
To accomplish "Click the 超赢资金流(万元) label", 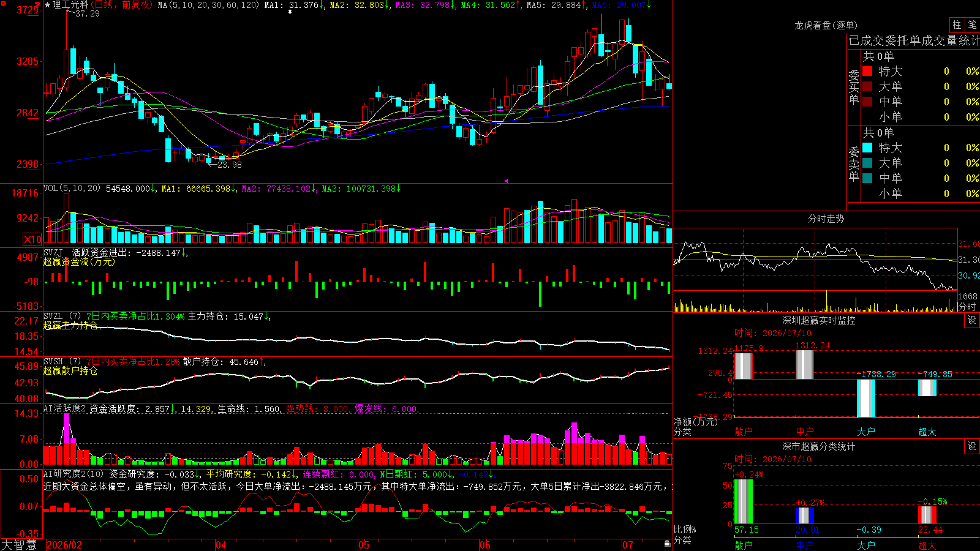I will tap(79, 262).
